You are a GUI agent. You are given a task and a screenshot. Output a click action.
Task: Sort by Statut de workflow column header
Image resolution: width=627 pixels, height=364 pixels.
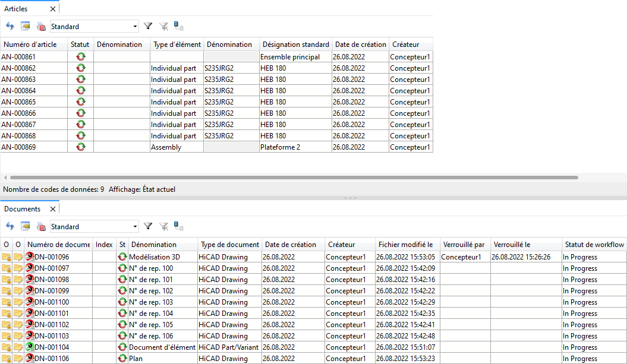[x=594, y=245]
